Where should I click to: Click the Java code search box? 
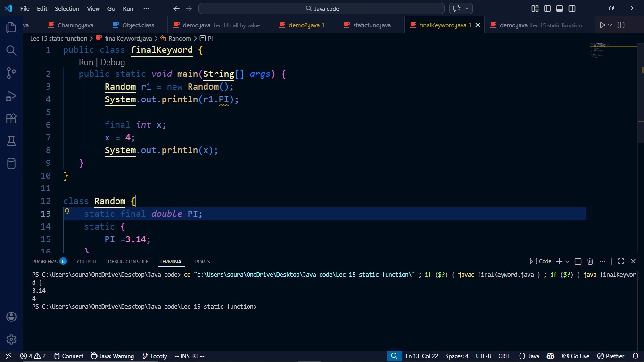click(322, 8)
